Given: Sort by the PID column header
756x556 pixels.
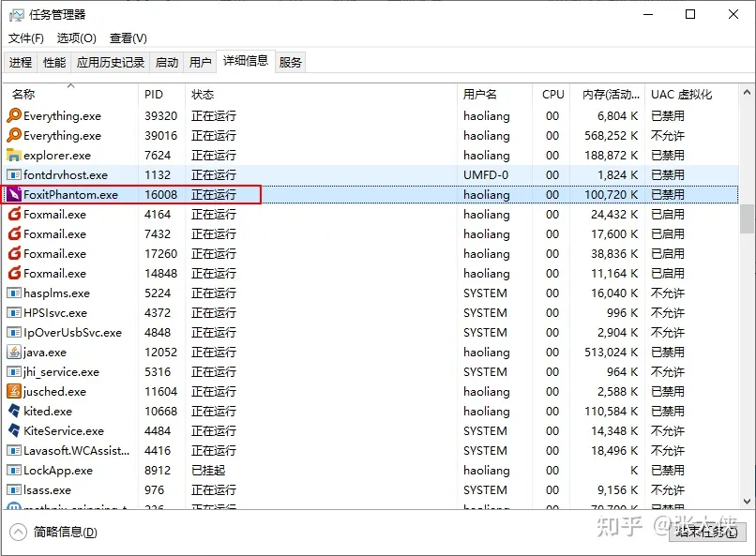Looking at the screenshot, I should point(161,94).
